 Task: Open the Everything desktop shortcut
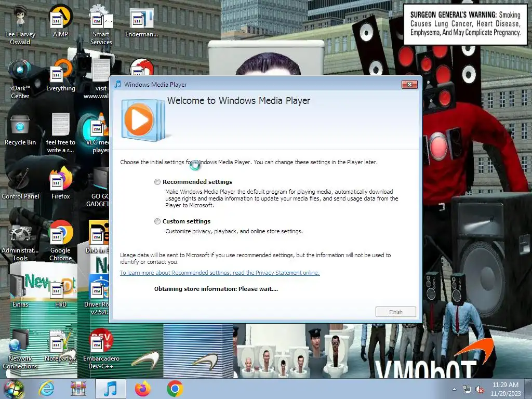(x=60, y=76)
